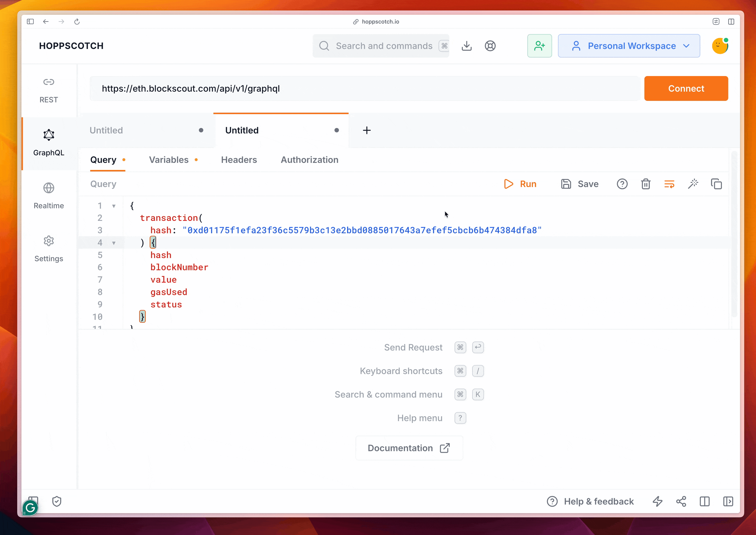Close the active Untitled tab dot
The height and width of the screenshot is (535, 756).
(336, 130)
